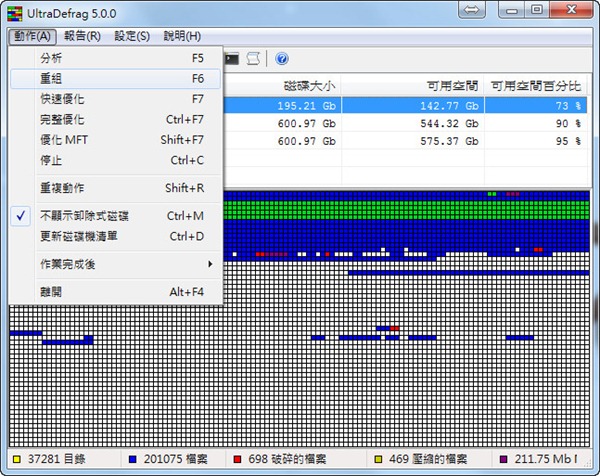Open the 設定(S) menu
This screenshot has width=600, height=476.
[132, 36]
